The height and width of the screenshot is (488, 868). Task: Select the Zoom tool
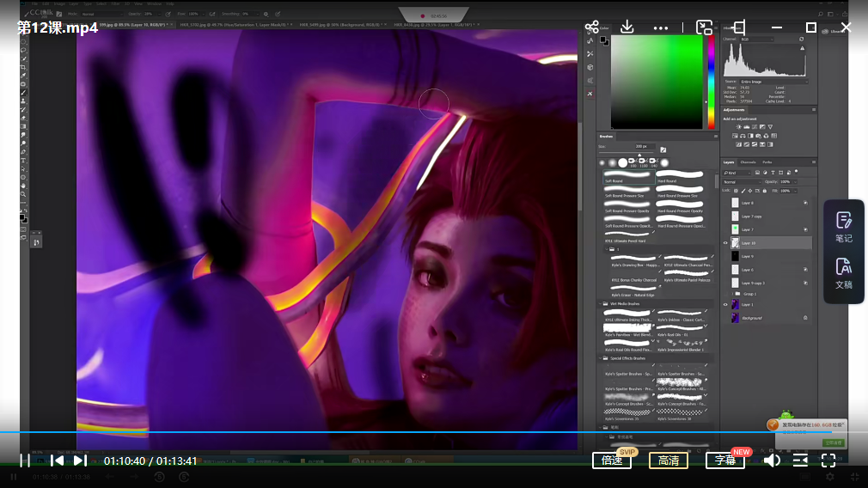point(23,194)
